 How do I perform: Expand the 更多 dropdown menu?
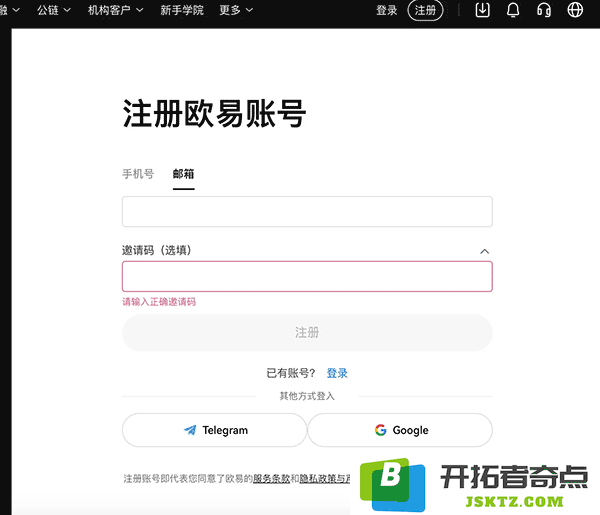pyautogui.click(x=236, y=10)
